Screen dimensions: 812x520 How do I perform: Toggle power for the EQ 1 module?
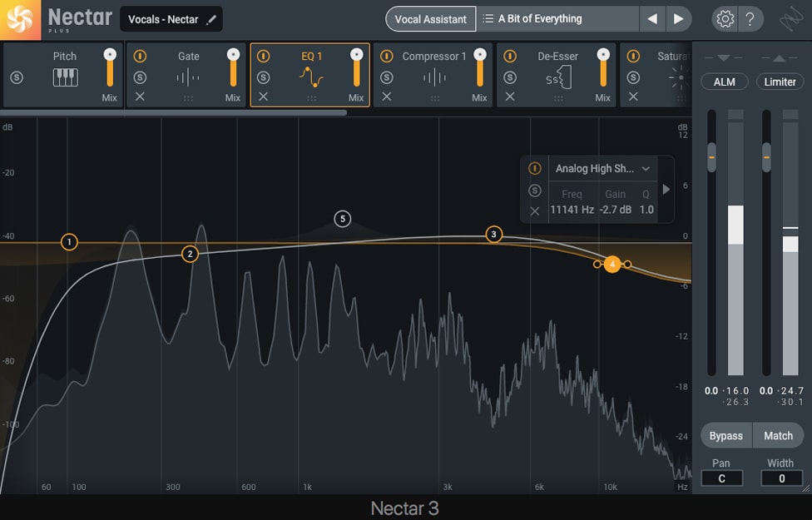coord(263,56)
